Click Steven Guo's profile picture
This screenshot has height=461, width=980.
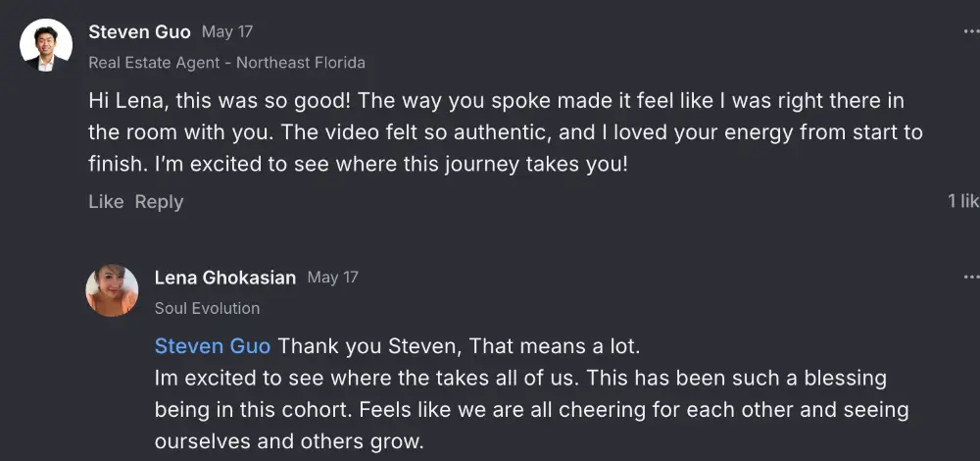[46, 45]
